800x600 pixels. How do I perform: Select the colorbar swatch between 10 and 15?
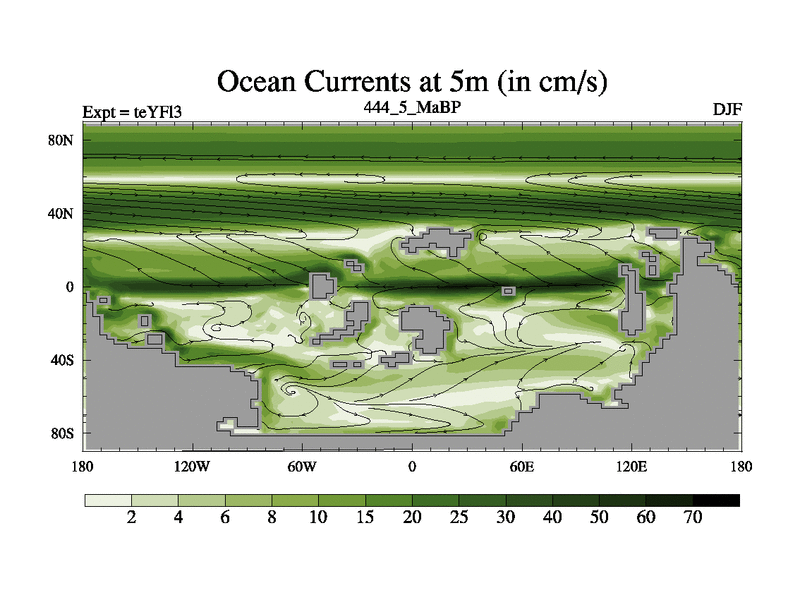(x=342, y=500)
